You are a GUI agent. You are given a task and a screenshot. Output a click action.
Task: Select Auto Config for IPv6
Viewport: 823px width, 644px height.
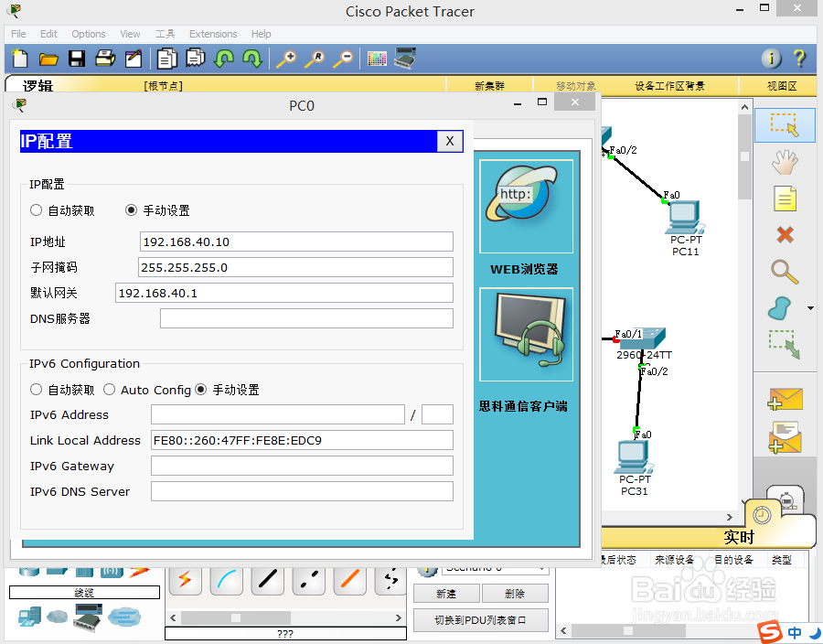109,390
